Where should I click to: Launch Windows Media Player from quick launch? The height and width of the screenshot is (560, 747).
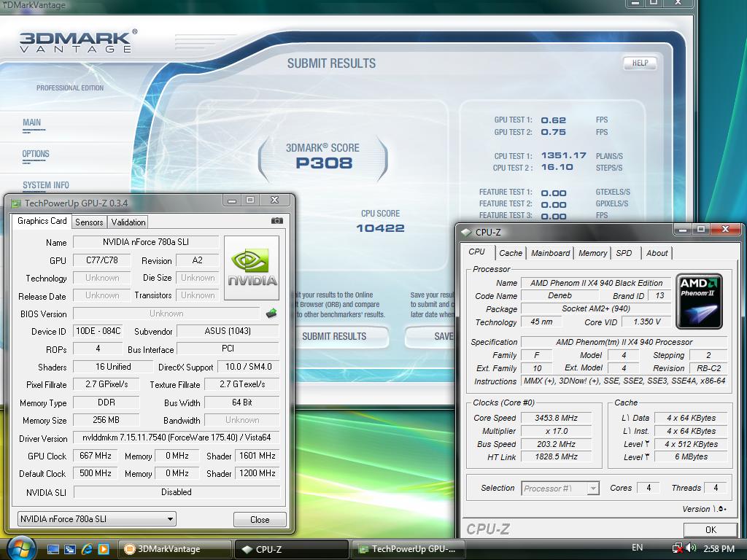[x=104, y=549]
